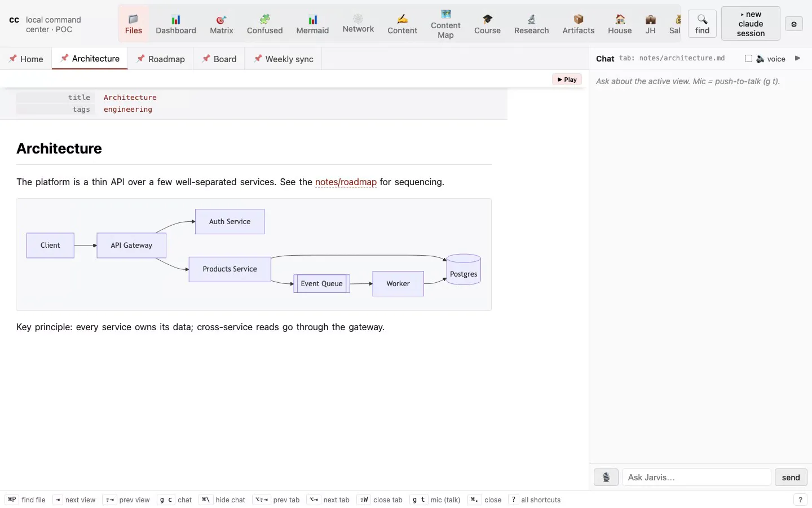The image size is (812, 508).
Task: Open the Content Map view
Action: click(445, 24)
